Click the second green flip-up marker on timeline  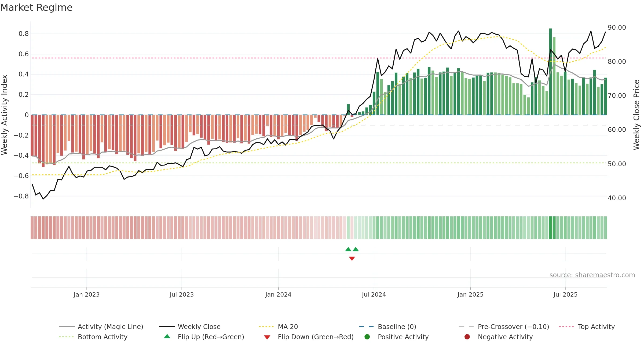pos(356,249)
